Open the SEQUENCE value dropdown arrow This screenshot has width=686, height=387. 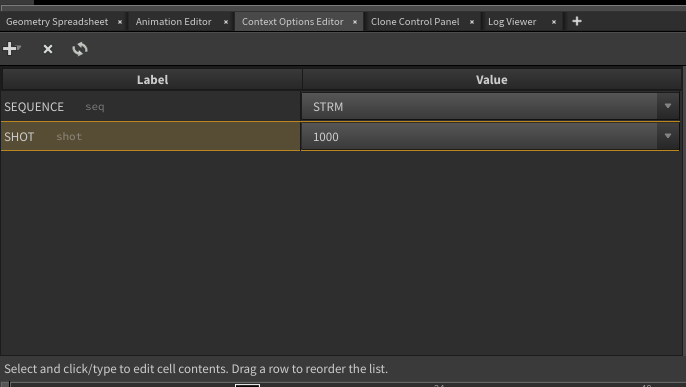668,106
